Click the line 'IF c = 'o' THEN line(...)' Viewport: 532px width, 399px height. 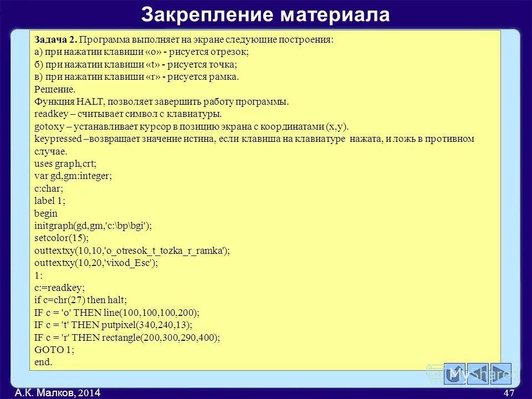[x=117, y=313]
